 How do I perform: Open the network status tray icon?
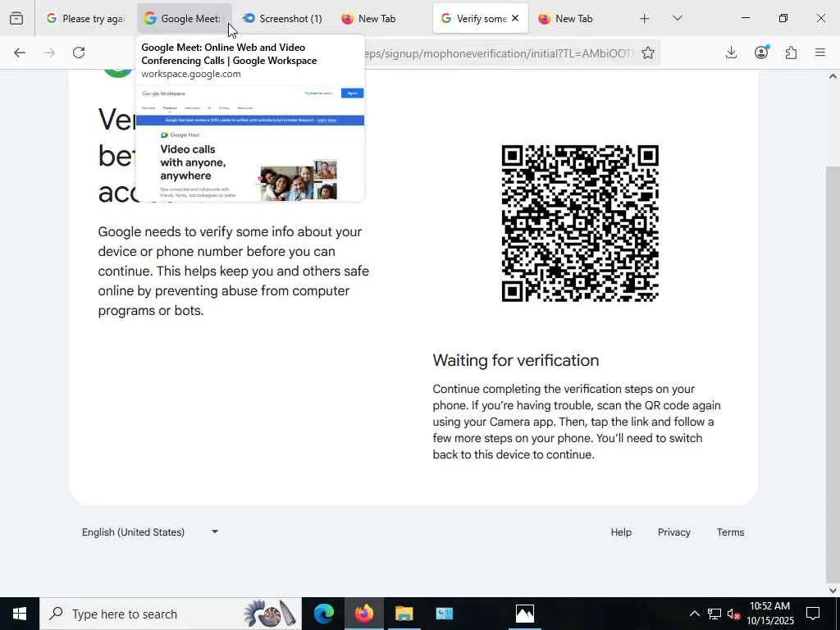714,614
